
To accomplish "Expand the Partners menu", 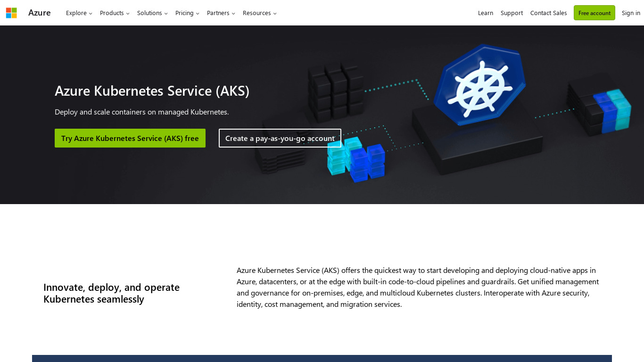I will (x=221, y=13).
